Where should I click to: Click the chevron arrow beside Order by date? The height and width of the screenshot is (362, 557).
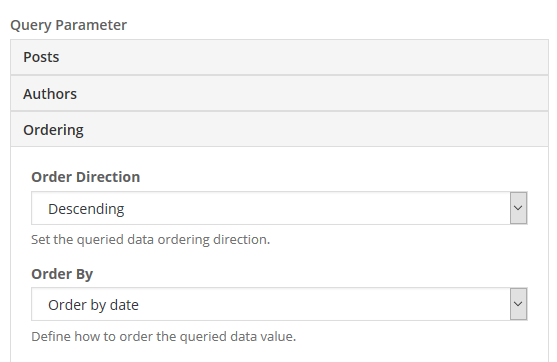coord(518,304)
